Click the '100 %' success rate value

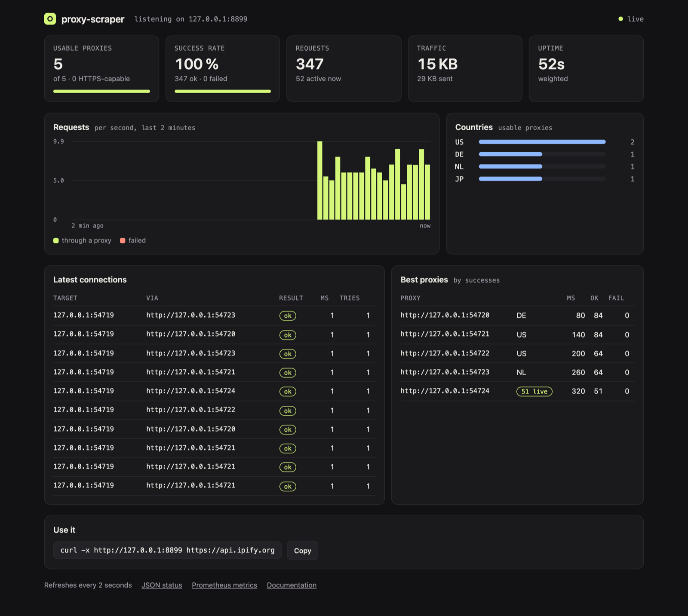pos(197,64)
